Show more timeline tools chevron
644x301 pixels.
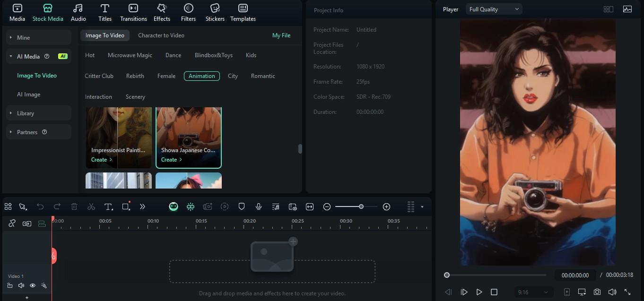click(x=142, y=206)
